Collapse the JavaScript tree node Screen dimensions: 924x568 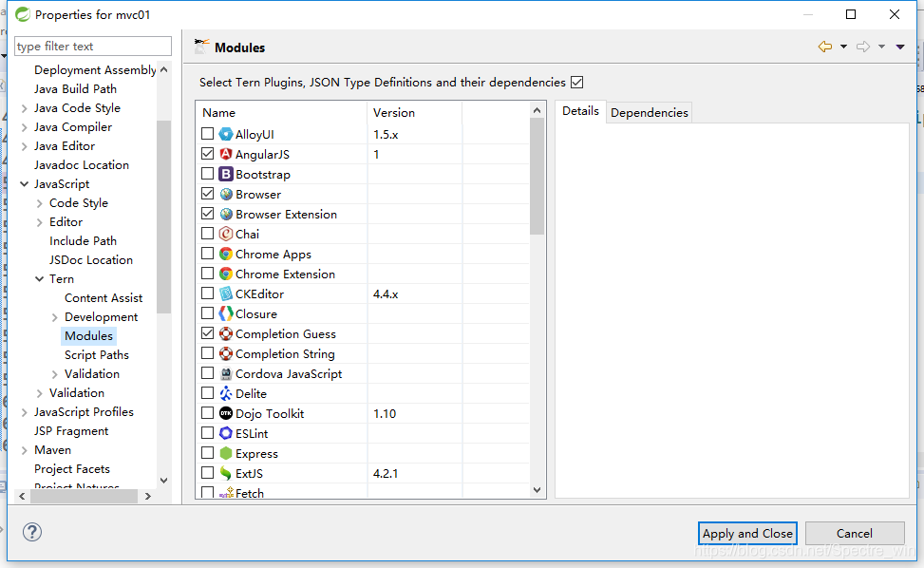(24, 184)
